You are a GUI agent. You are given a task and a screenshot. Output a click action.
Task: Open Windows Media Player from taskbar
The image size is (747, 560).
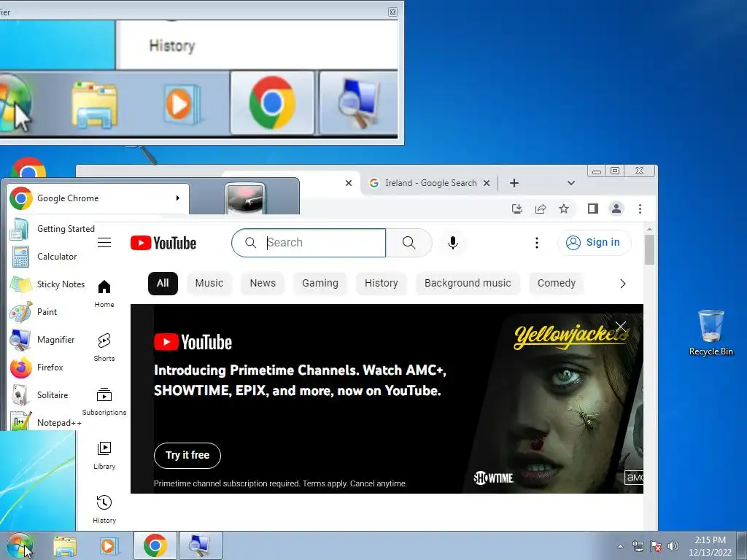pyautogui.click(x=109, y=545)
